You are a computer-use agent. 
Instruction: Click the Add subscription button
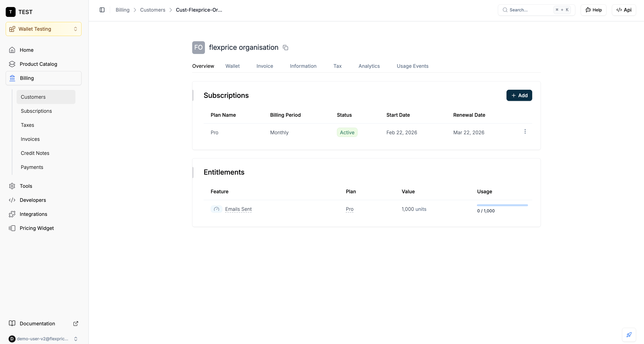tap(519, 95)
